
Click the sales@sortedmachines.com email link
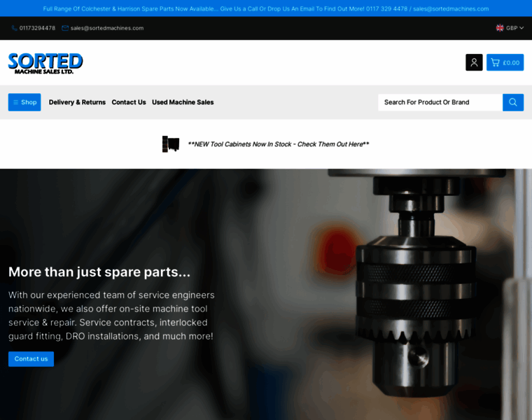[106, 28]
